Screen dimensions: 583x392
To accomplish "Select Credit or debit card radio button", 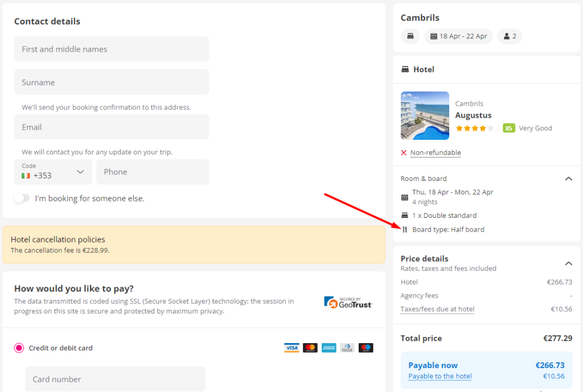I will [x=19, y=348].
